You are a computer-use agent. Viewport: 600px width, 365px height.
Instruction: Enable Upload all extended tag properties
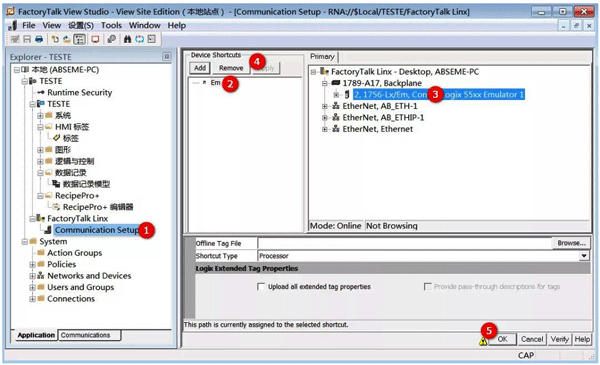(261, 287)
